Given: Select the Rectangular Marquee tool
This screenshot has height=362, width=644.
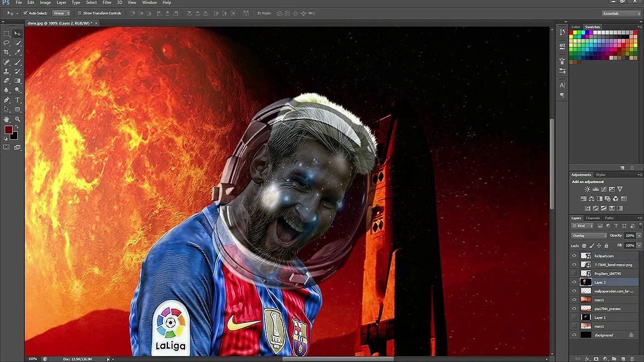Looking at the screenshot, I should [7, 34].
